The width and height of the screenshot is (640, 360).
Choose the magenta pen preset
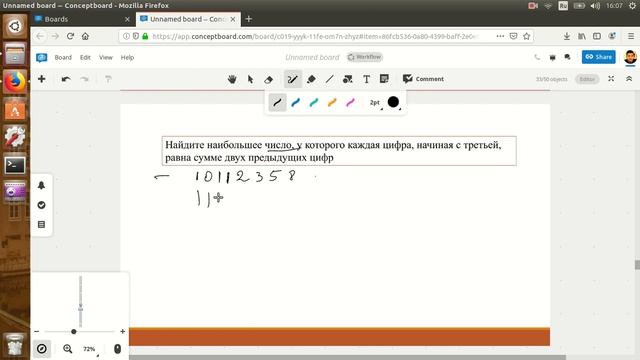pyautogui.click(x=350, y=102)
